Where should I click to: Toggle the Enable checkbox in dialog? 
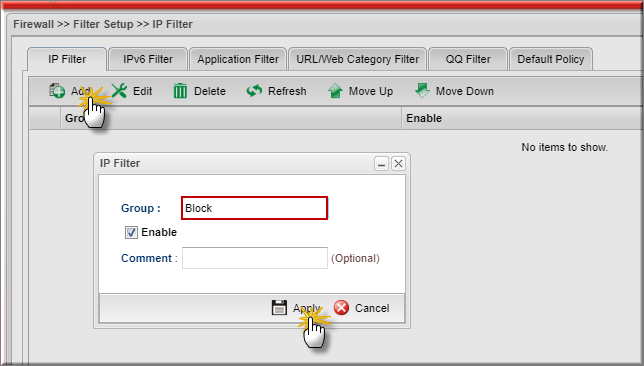[x=131, y=232]
